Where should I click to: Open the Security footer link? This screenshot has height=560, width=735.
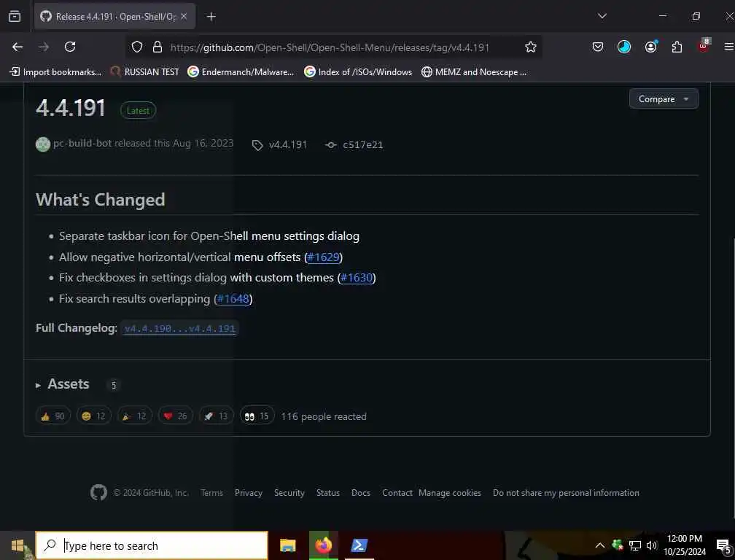(x=289, y=493)
